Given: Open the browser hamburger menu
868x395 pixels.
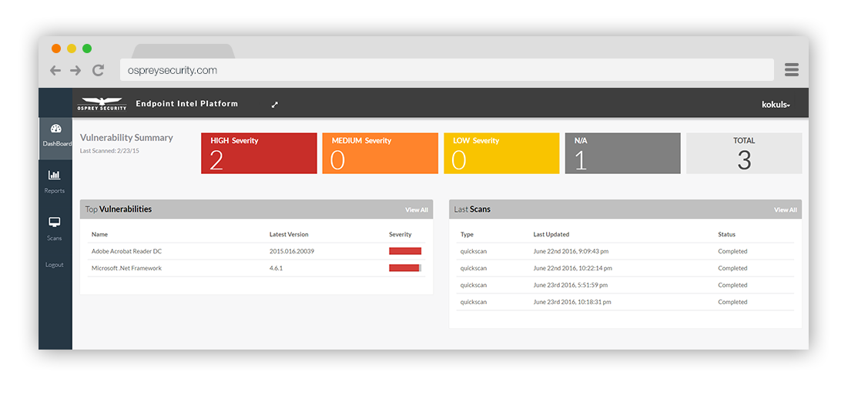Looking at the screenshot, I should pyautogui.click(x=791, y=70).
